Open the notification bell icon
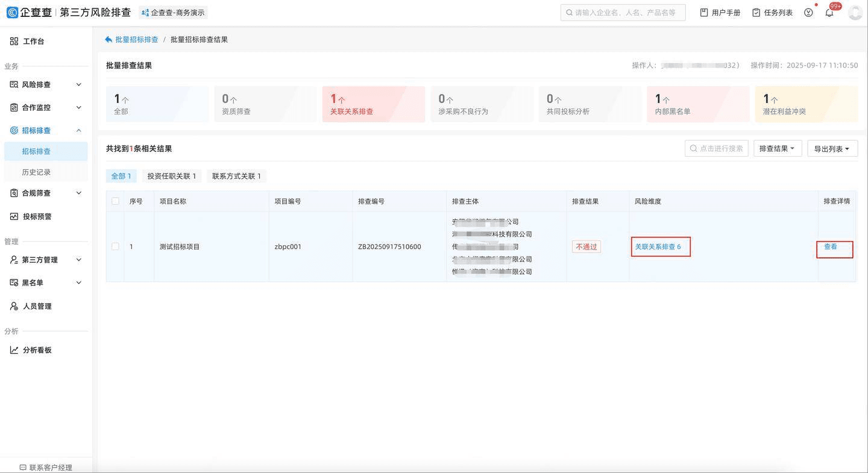The height and width of the screenshot is (473, 868). pos(829,13)
